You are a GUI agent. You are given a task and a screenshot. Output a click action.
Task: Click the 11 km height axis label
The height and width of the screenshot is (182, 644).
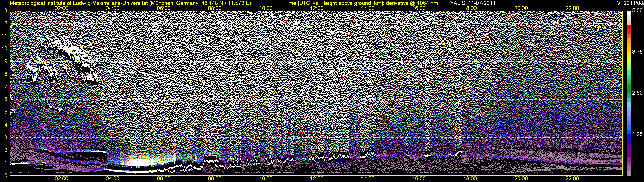(5, 36)
